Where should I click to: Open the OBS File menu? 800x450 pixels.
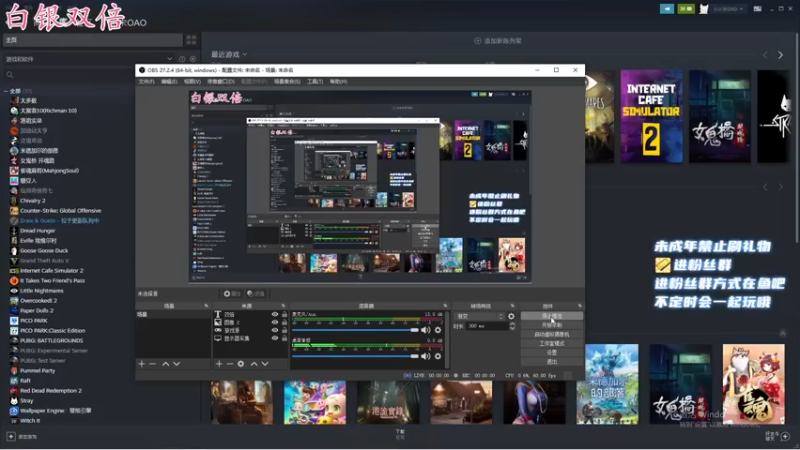coord(146,82)
